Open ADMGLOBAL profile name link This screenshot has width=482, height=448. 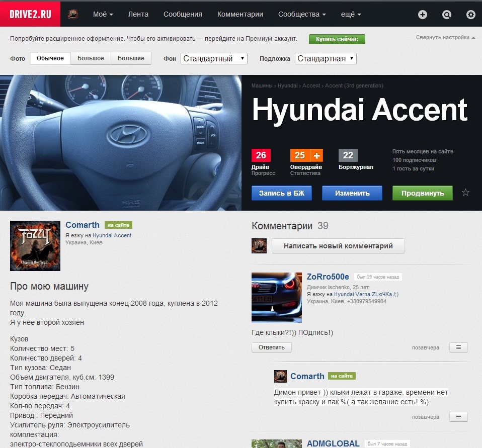tap(333, 443)
